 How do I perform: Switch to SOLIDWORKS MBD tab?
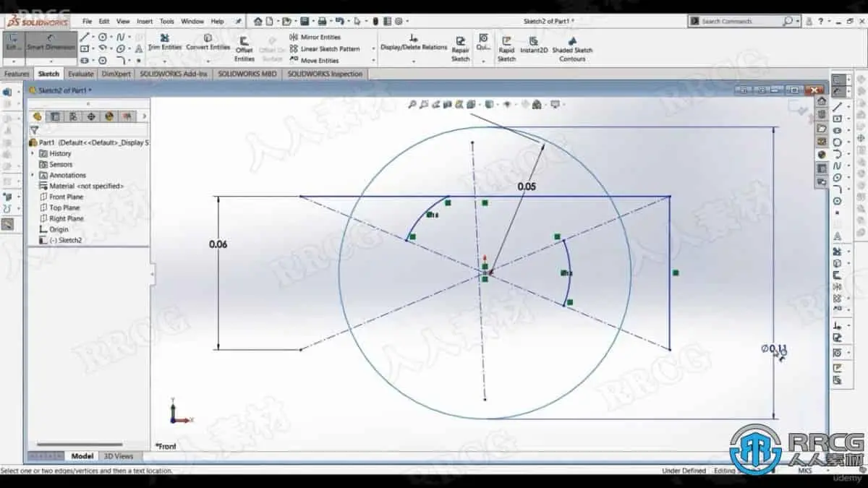(x=247, y=74)
